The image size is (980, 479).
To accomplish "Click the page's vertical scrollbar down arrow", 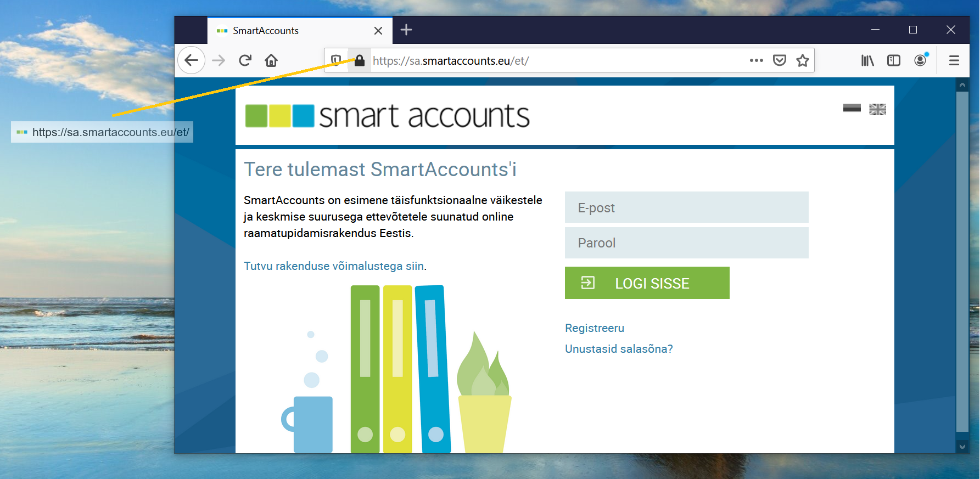I will [962, 447].
